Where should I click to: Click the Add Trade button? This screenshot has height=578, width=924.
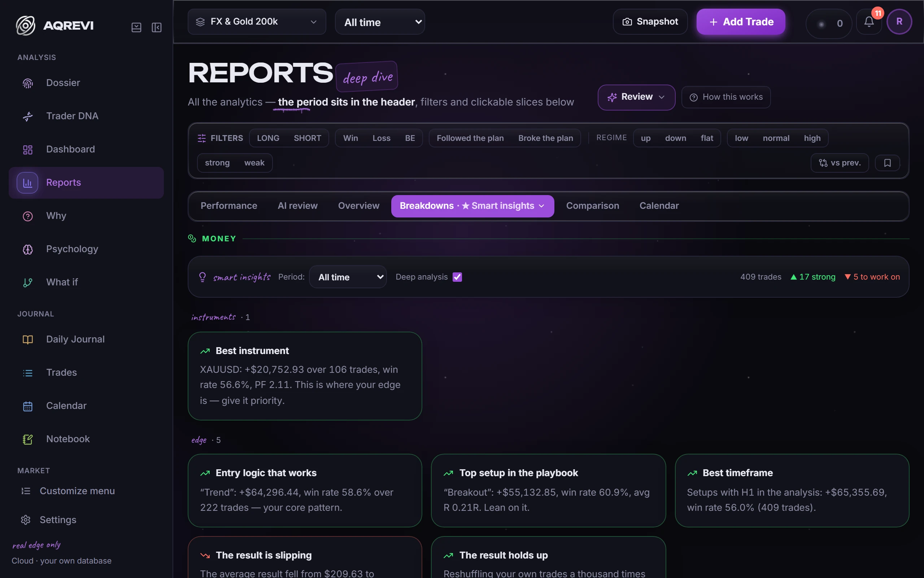click(x=741, y=22)
